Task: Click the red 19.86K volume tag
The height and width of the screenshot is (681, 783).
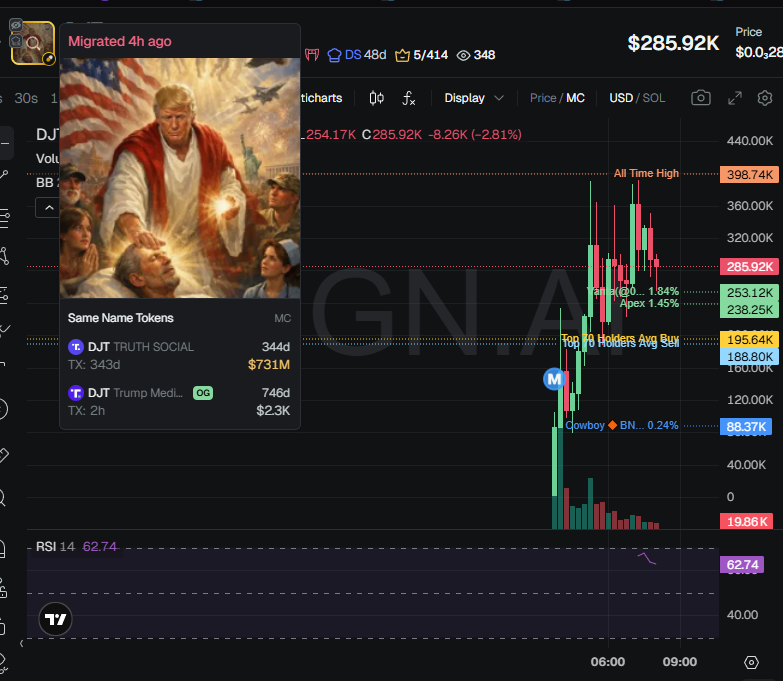Action: pyautogui.click(x=747, y=522)
